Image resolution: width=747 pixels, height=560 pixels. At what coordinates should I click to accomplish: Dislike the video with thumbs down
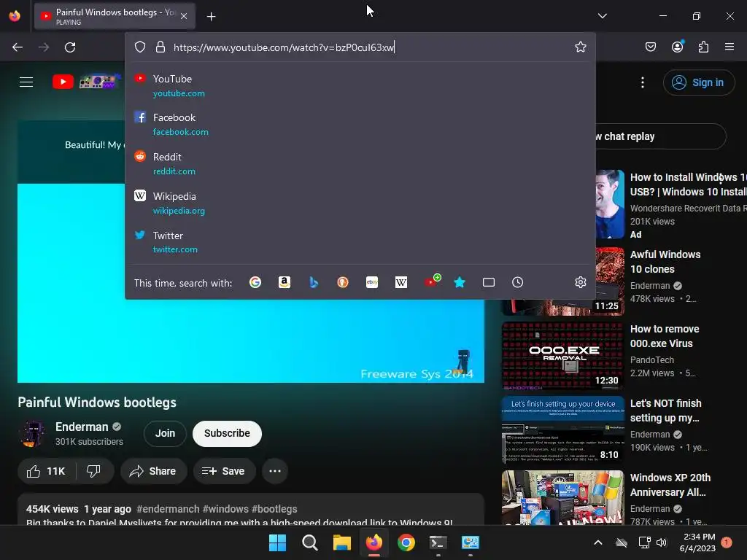click(x=94, y=471)
